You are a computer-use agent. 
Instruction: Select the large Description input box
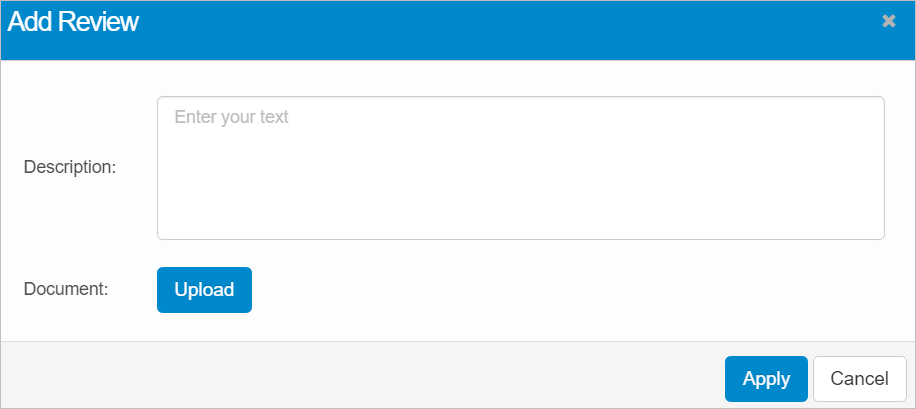(x=520, y=168)
